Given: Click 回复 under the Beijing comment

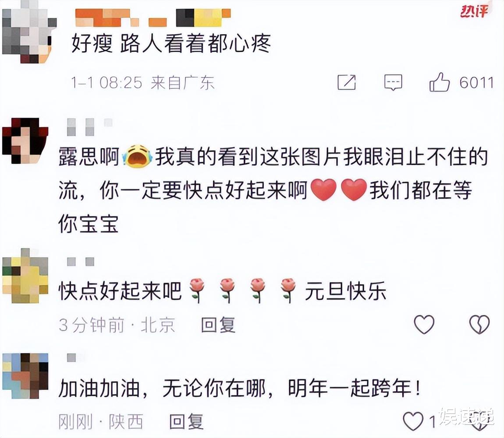Looking at the screenshot, I should point(218,325).
